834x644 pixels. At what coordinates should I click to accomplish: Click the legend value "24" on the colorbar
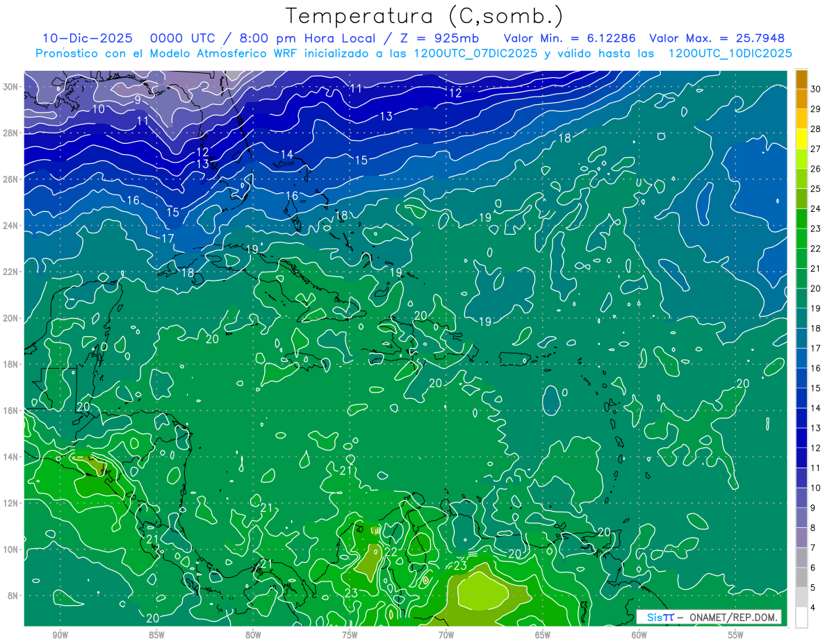[x=816, y=209]
